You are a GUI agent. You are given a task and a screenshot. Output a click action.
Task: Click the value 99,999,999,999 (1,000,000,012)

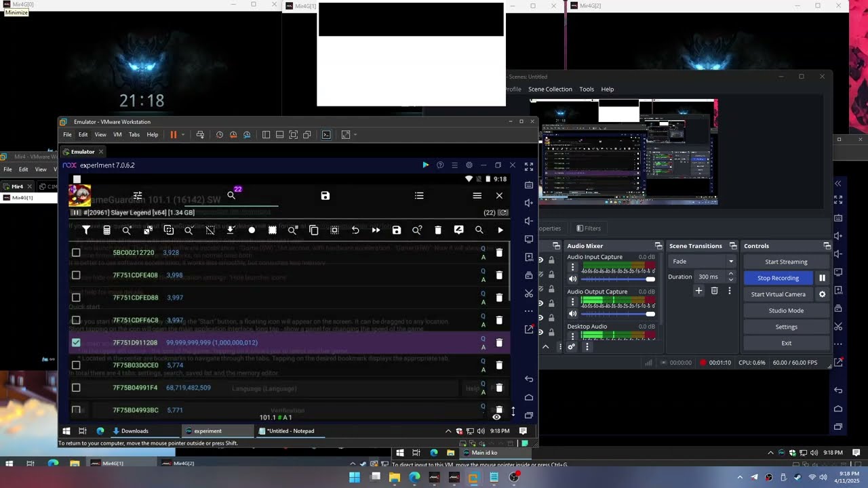coord(212,342)
